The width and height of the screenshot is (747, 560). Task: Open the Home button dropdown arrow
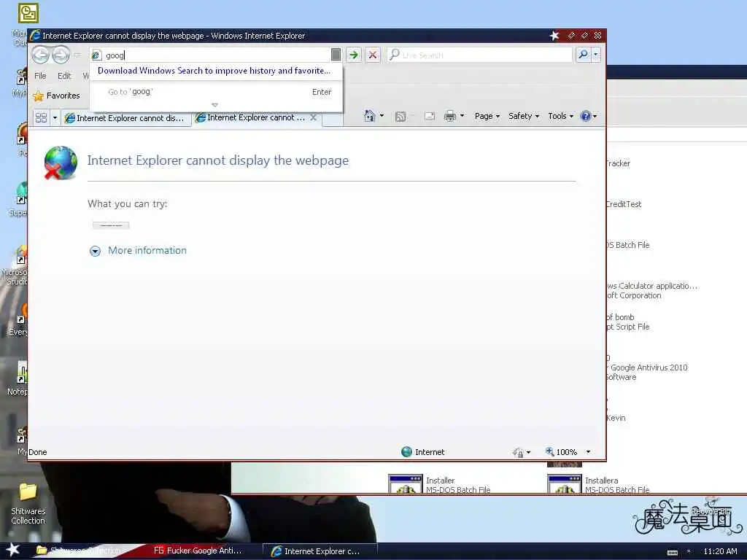click(x=382, y=116)
